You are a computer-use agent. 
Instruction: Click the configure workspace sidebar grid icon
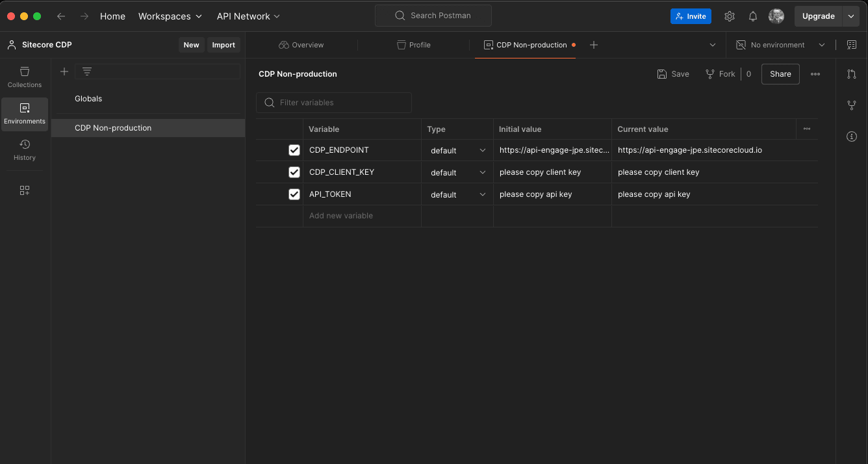click(25, 190)
